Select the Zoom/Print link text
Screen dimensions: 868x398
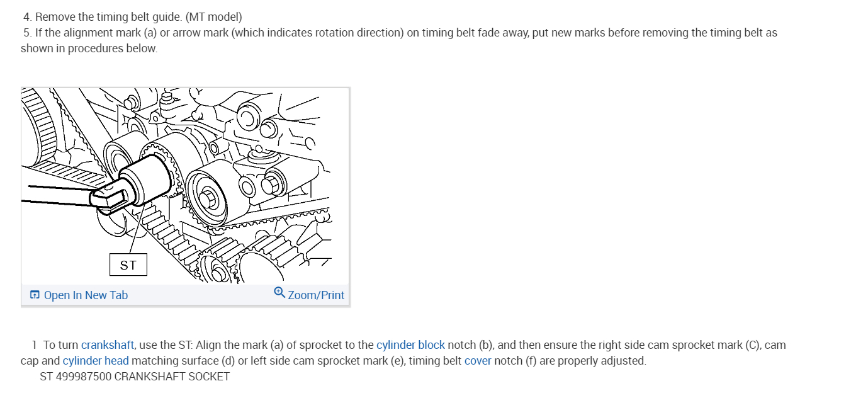316,295
